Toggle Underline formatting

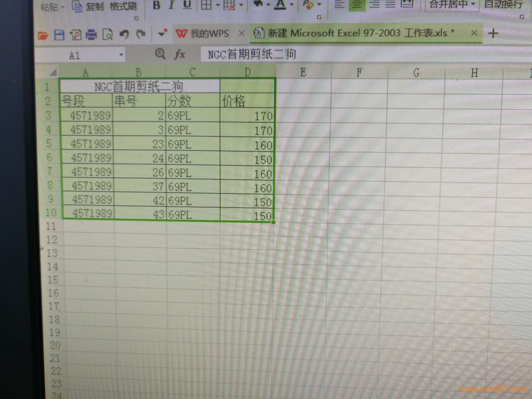(x=187, y=5)
